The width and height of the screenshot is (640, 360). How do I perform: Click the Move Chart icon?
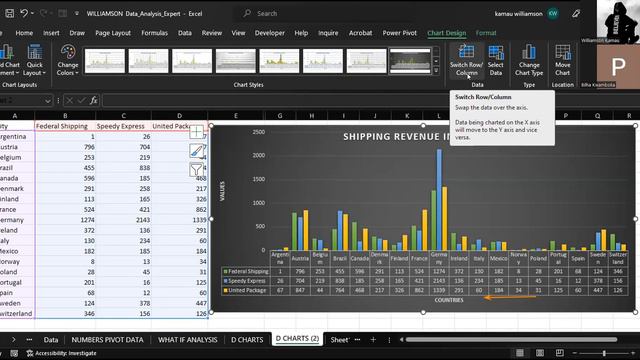point(563,53)
